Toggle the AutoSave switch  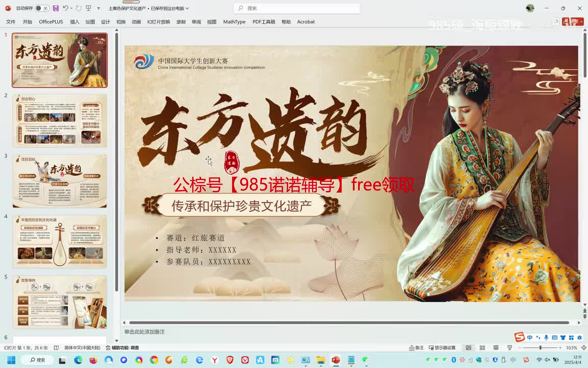(42, 8)
